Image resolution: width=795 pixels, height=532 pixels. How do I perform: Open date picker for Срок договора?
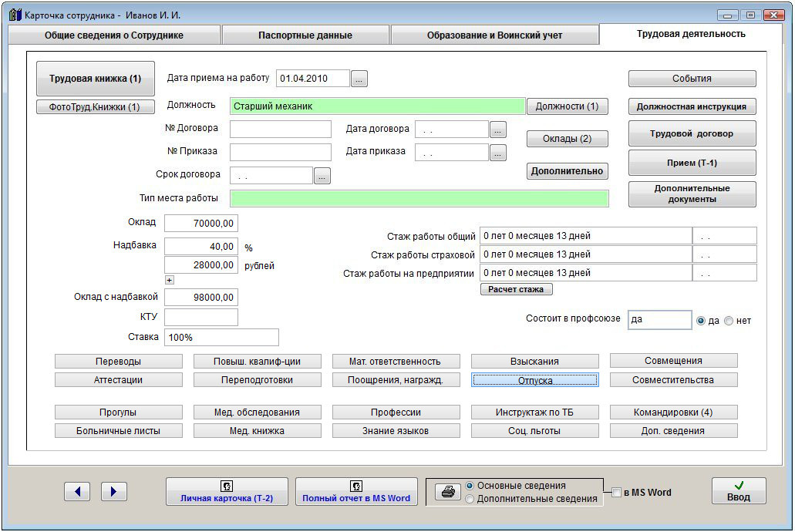[x=322, y=176]
